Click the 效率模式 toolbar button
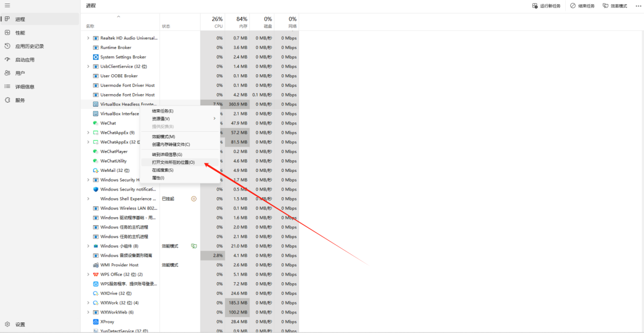This screenshot has height=333, width=644. (615, 6)
